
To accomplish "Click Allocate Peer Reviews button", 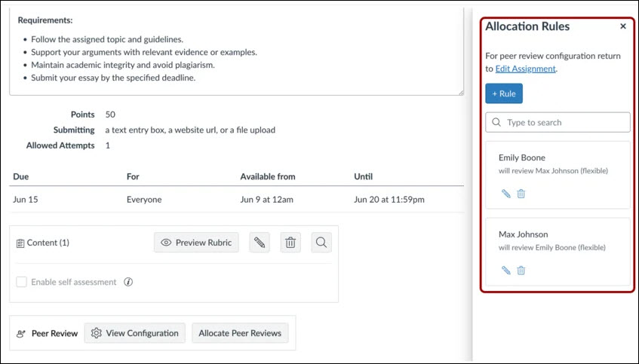I will click(240, 333).
